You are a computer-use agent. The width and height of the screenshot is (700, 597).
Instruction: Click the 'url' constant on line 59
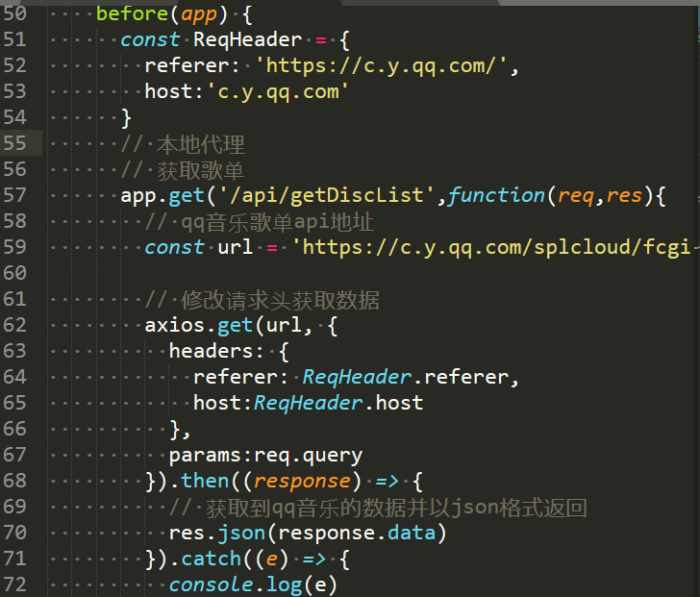click(236, 247)
